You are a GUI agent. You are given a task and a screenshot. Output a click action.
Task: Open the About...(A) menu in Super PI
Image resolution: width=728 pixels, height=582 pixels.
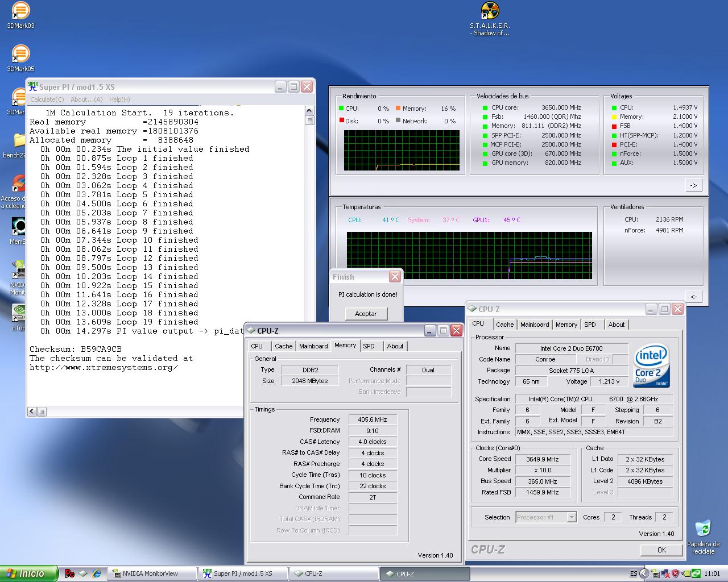point(86,99)
